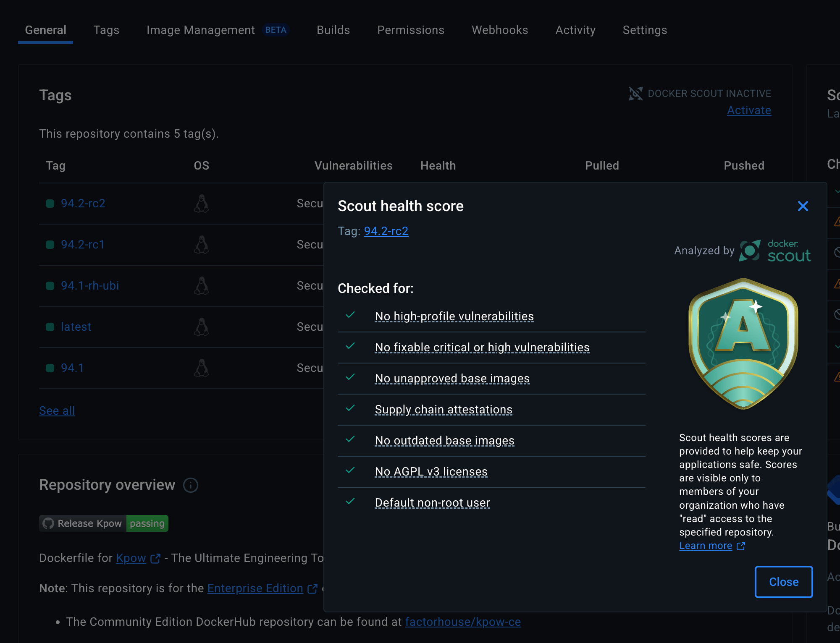This screenshot has height=643, width=840.
Task: Open the 94.2-rc2 tag link in the dialog
Action: coord(386,231)
